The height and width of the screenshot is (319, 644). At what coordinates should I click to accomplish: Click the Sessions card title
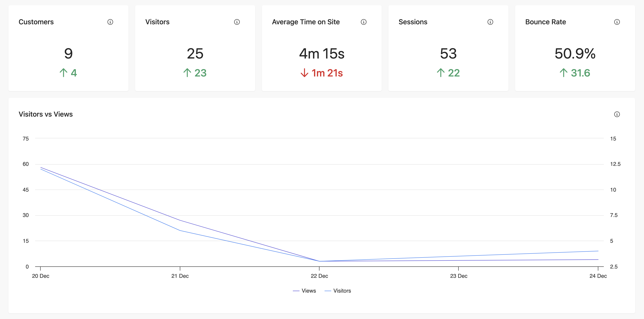413,22
